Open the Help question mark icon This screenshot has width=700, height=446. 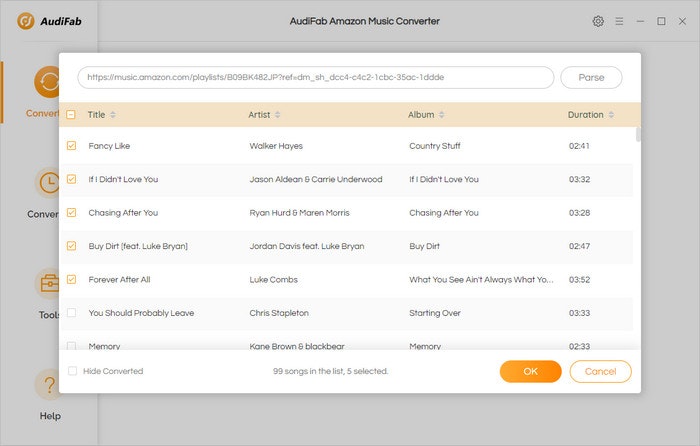point(47,384)
